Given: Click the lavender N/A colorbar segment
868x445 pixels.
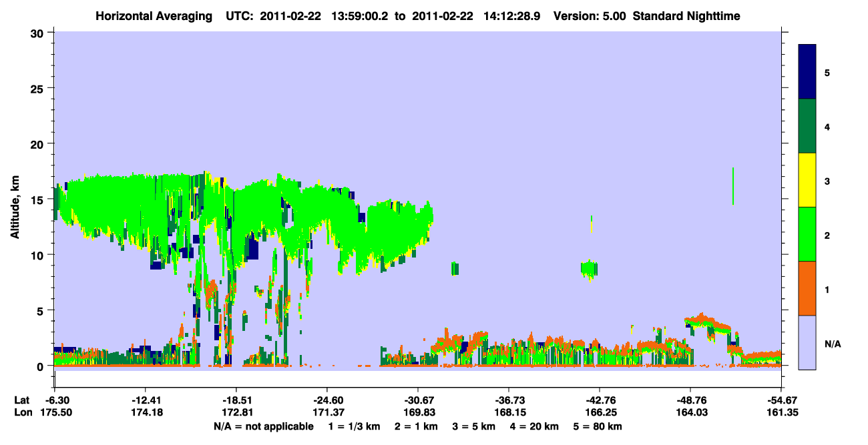Looking at the screenshot, I should 807,342.
